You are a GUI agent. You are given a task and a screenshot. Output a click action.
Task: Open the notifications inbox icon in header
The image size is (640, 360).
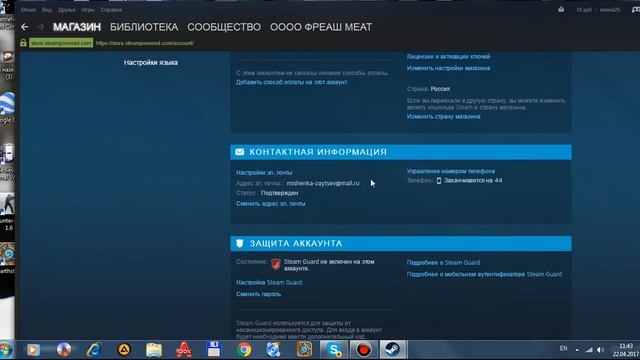(x=561, y=9)
